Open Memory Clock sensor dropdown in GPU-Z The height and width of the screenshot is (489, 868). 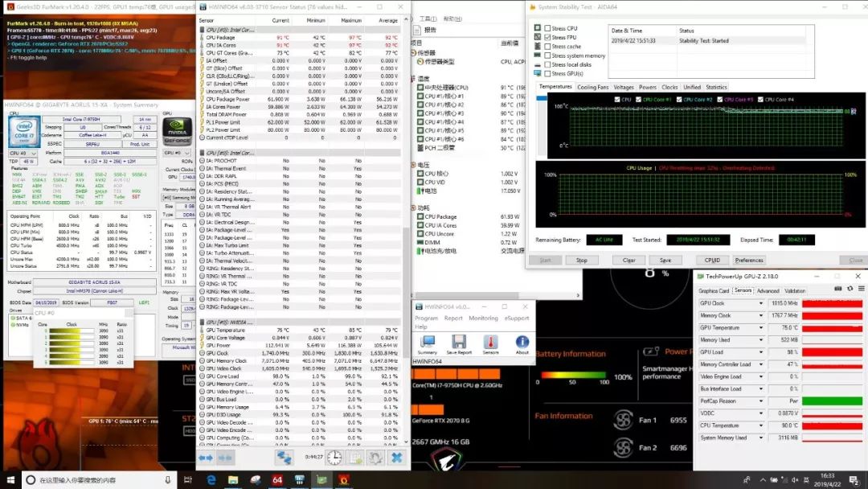tap(761, 315)
